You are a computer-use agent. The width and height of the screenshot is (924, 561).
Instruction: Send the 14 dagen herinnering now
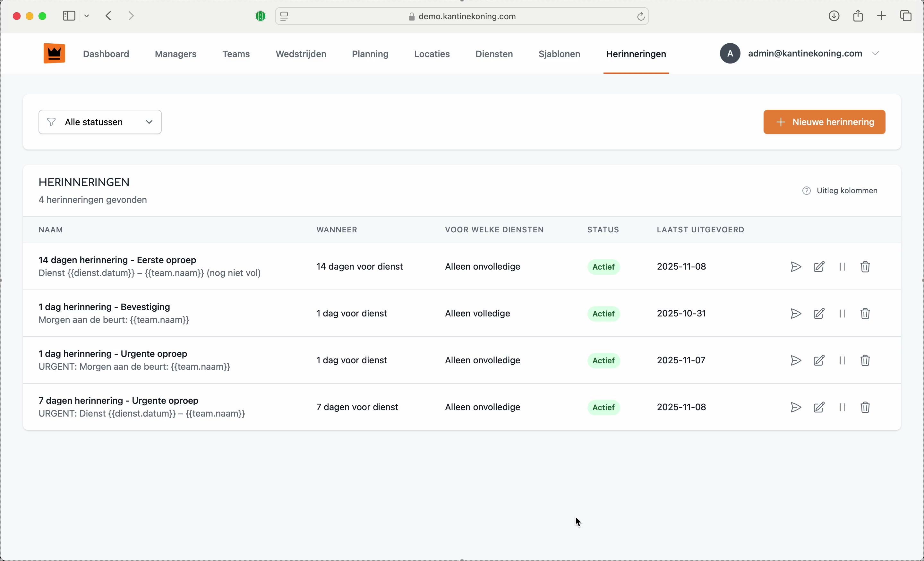(x=795, y=267)
